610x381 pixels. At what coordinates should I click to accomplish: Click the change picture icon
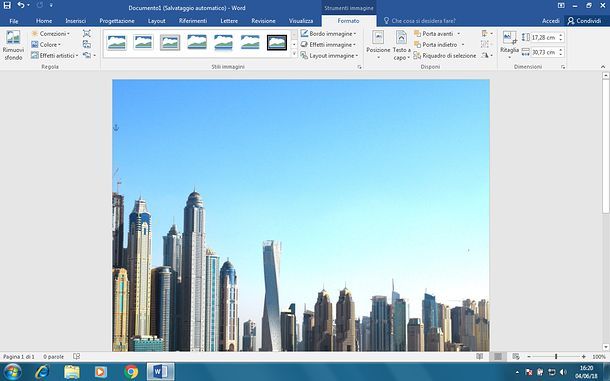coord(87,44)
